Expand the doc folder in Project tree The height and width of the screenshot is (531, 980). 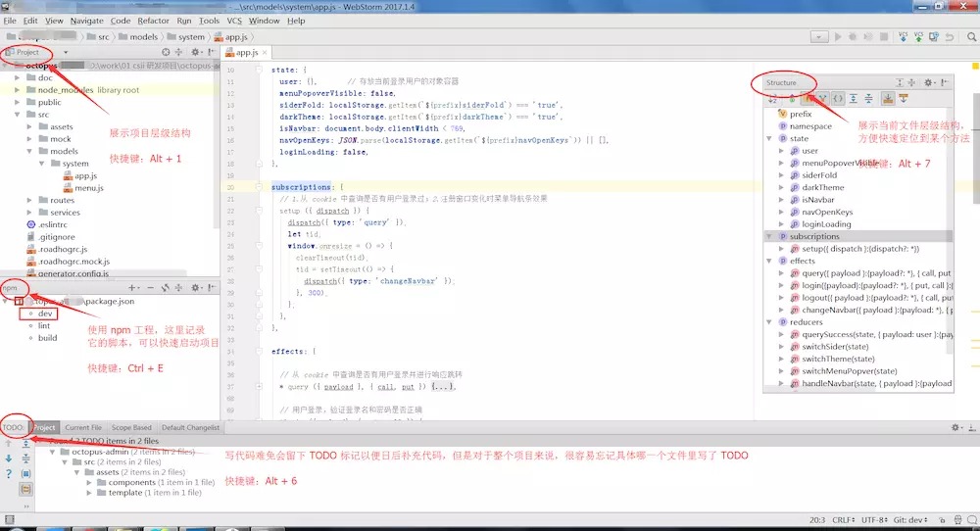(18, 78)
